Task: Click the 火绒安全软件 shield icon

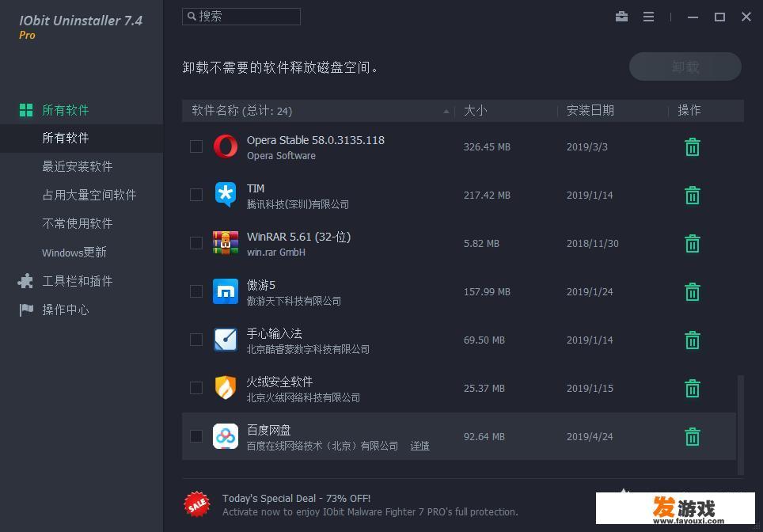Action: [x=226, y=387]
